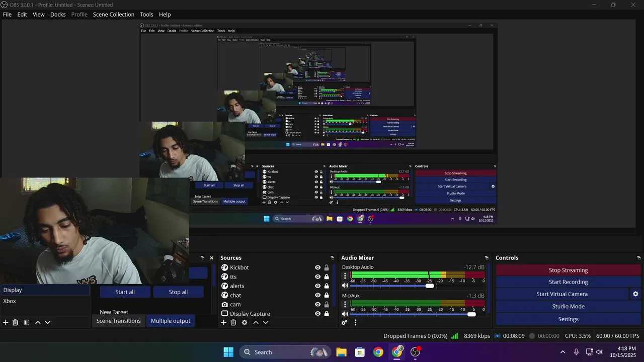Image resolution: width=644 pixels, height=362 pixels.
Task: Remove the selected source with the trash icon
Action: (x=233, y=322)
